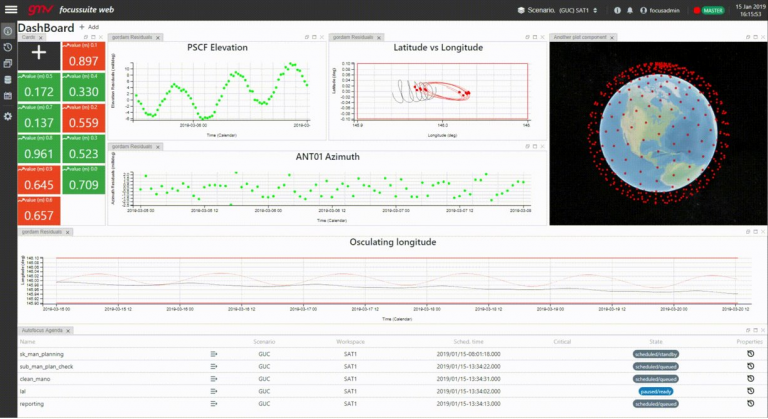This screenshot has width=768, height=419.
Task: Click the plus card to add value
Action: click(39, 55)
